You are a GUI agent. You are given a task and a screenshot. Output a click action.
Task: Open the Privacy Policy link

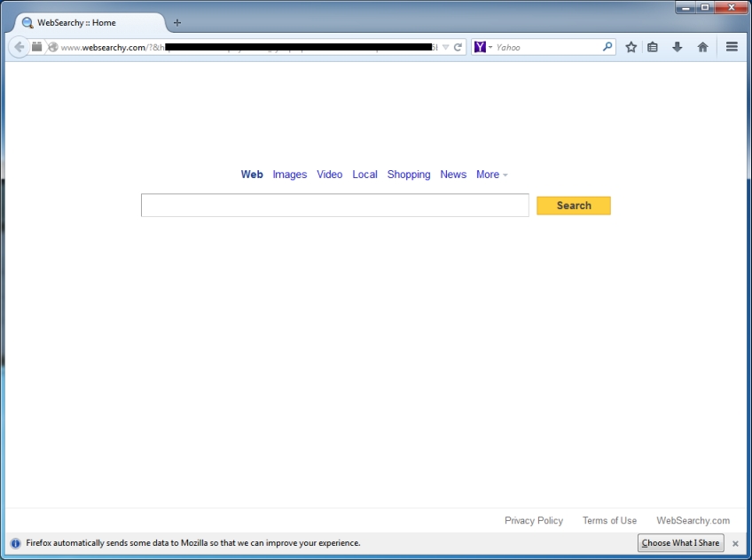[x=534, y=520]
